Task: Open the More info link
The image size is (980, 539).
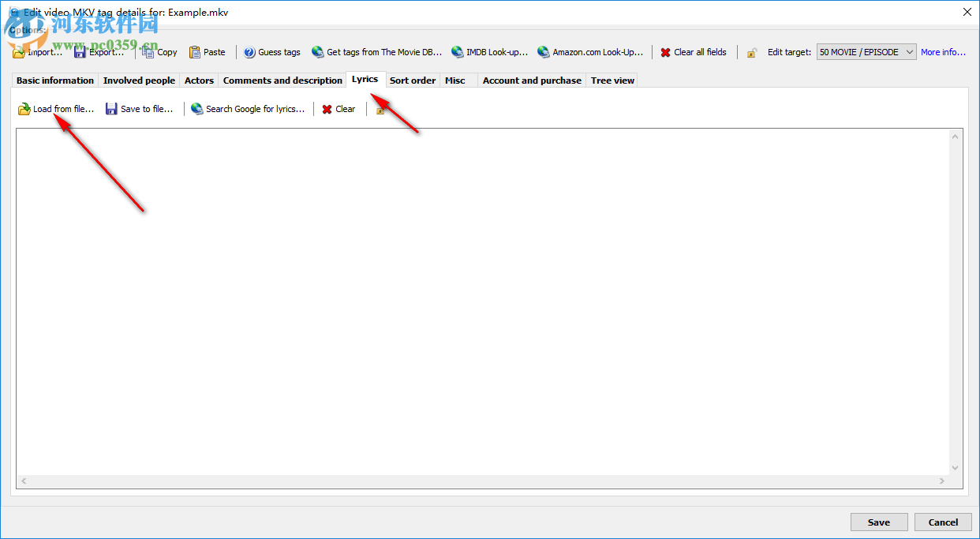Action: [943, 51]
